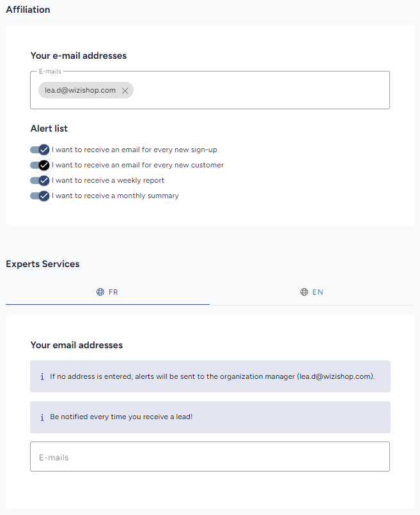Click the Affiliation section heading
The width and height of the screenshot is (420, 515).
tap(28, 10)
